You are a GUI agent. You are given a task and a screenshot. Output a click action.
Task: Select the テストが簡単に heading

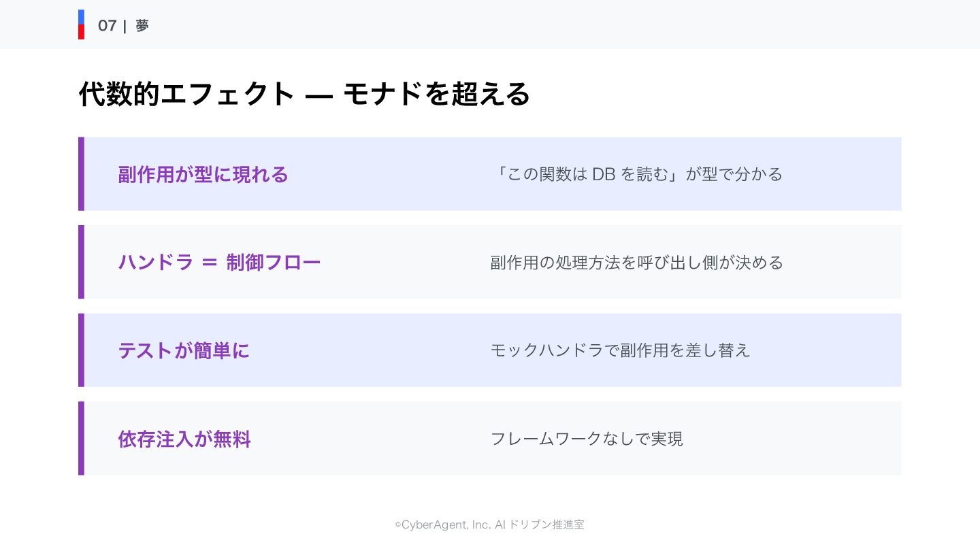(184, 351)
